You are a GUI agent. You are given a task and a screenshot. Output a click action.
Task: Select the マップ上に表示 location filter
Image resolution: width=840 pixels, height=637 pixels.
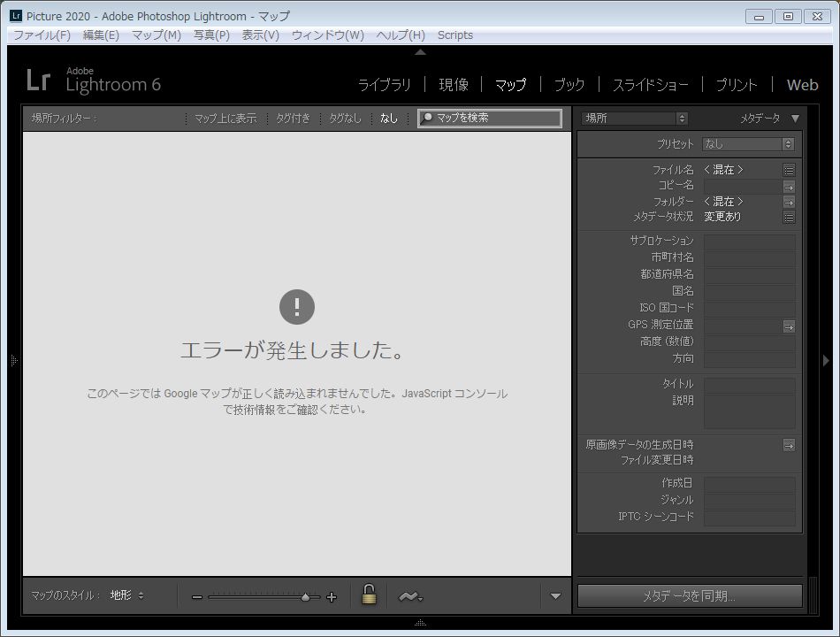tap(225, 119)
